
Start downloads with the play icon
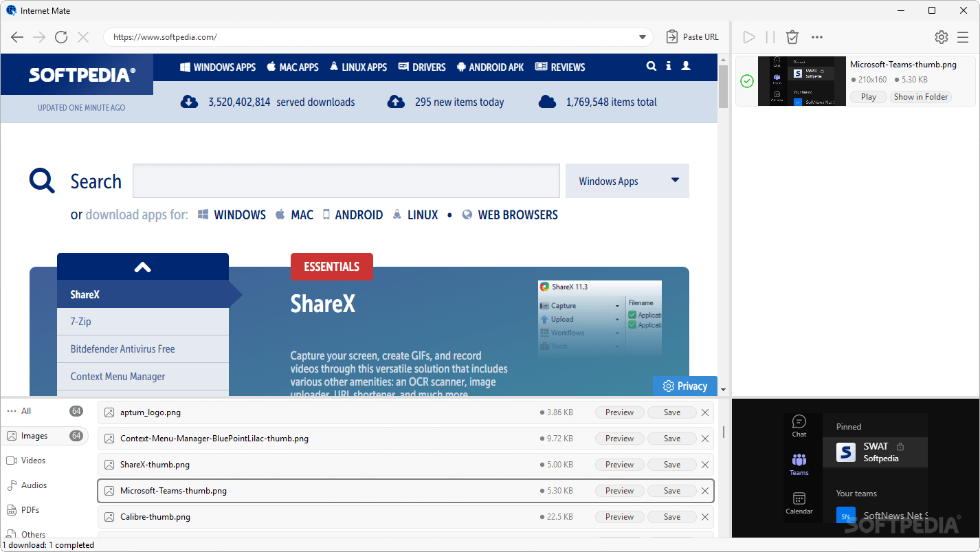(x=749, y=37)
